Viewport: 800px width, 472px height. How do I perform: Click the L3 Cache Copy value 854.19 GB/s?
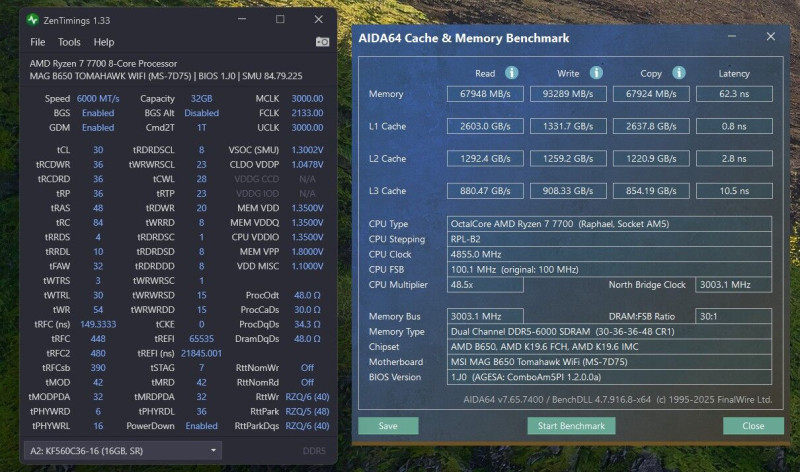(651, 191)
